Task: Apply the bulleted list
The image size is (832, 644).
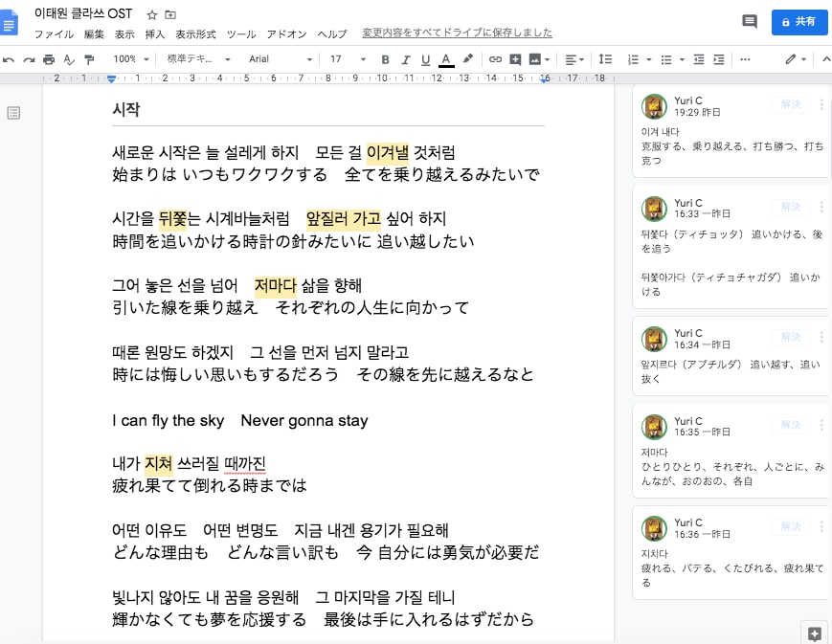Action: click(666, 59)
